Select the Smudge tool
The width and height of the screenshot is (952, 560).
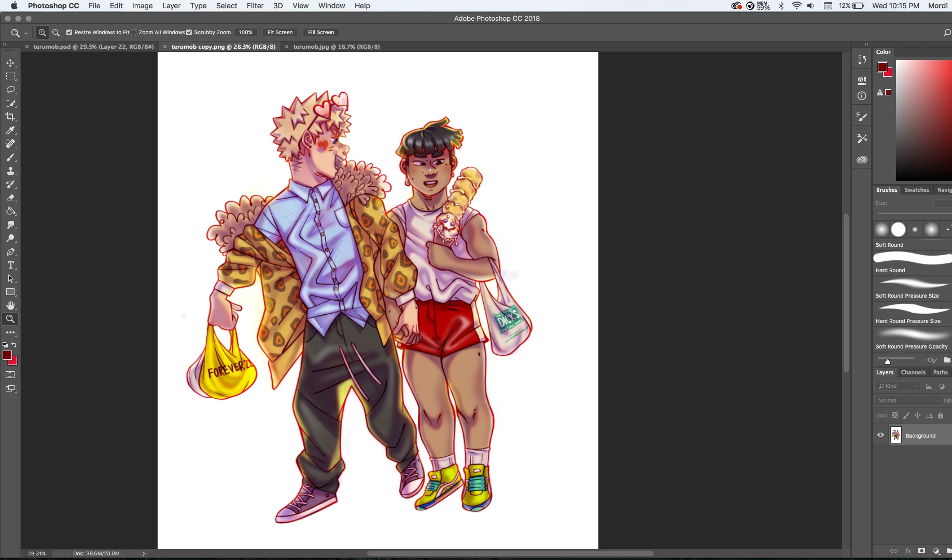pos(10,225)
